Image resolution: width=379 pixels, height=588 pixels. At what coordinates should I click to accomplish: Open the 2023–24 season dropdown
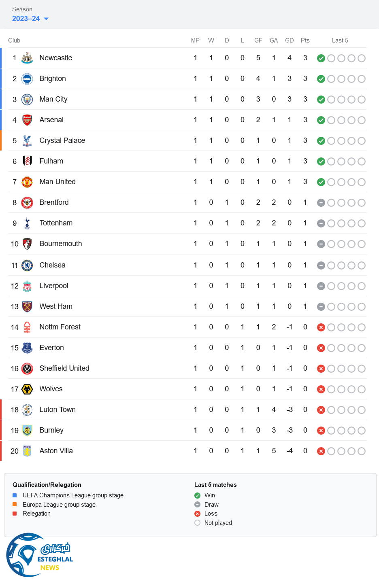tap(30, 19)
